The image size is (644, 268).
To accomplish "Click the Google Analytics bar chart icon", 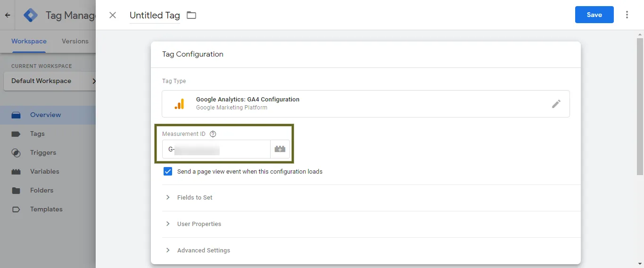I will [179, 104].
